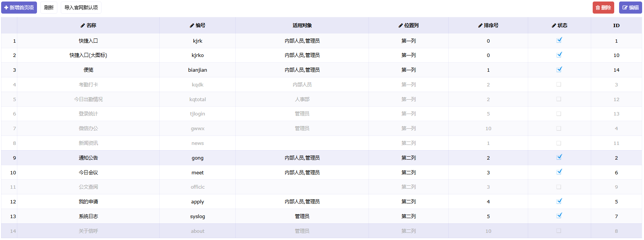Enable the status checkbox for 考勤打卡

(559, 85)
